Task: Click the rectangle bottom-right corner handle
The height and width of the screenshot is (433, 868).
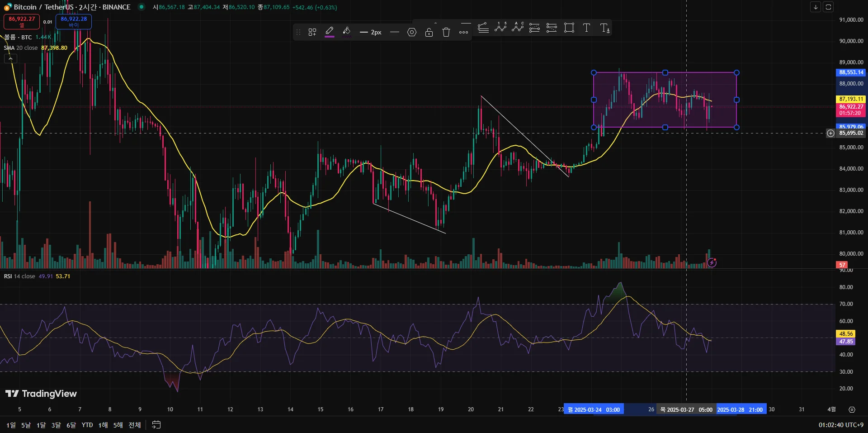Action: [736, 128]
